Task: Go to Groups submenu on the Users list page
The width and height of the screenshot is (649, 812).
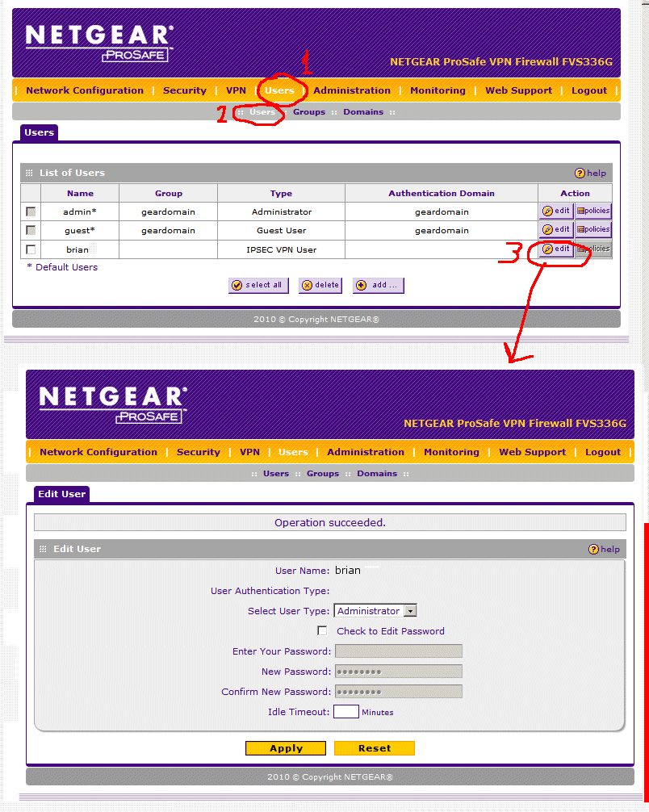Action: 309,112
